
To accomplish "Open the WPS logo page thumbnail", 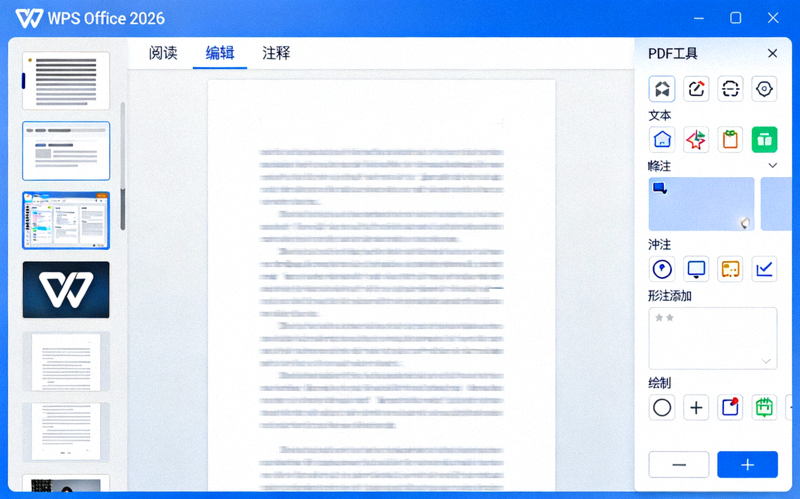I will pos(66,290).
